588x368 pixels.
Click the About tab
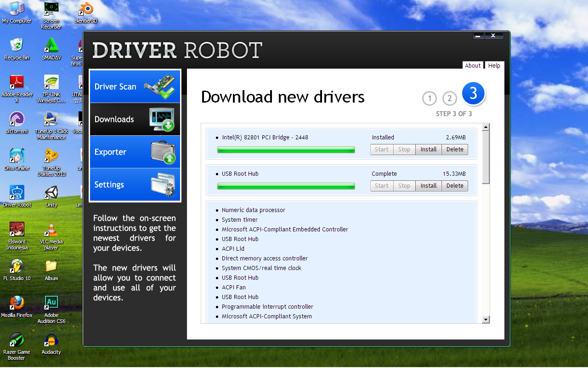pos(473,65)
